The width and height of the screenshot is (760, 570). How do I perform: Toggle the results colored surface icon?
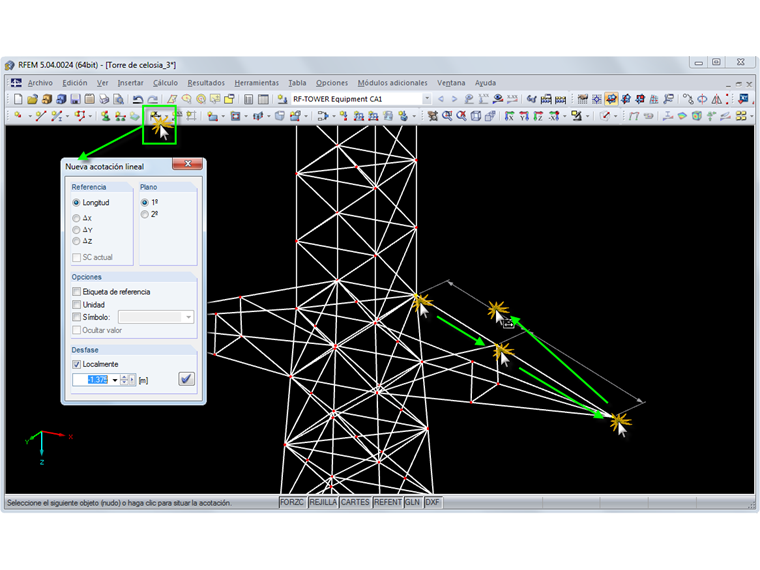coord(682,116)
